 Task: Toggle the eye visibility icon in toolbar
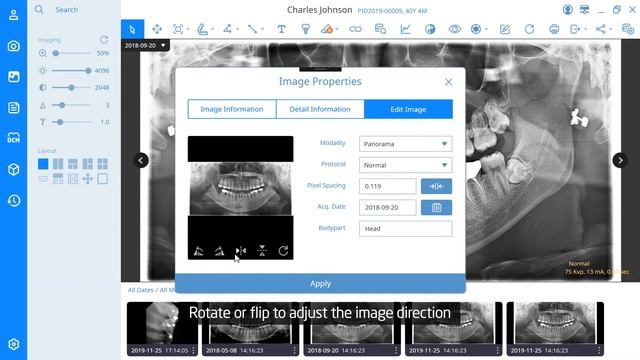click(x=454, y=29)
